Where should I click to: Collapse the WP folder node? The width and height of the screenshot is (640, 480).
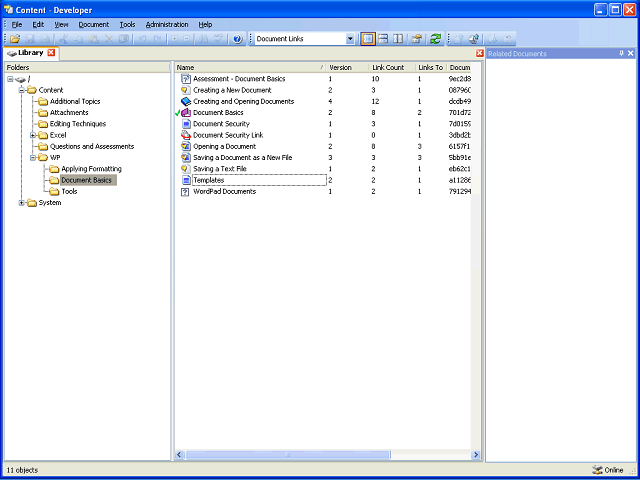coord(33,158)
